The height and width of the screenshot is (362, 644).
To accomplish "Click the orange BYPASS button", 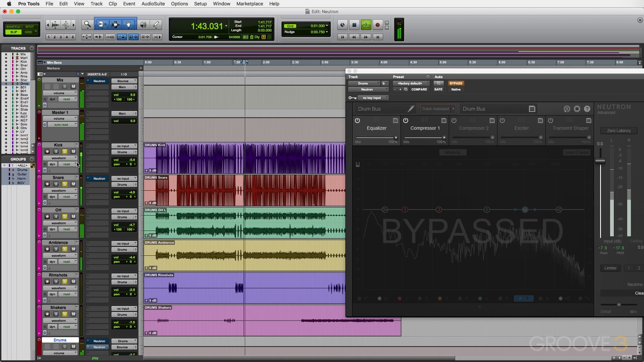I will click(x=456, y=83).
